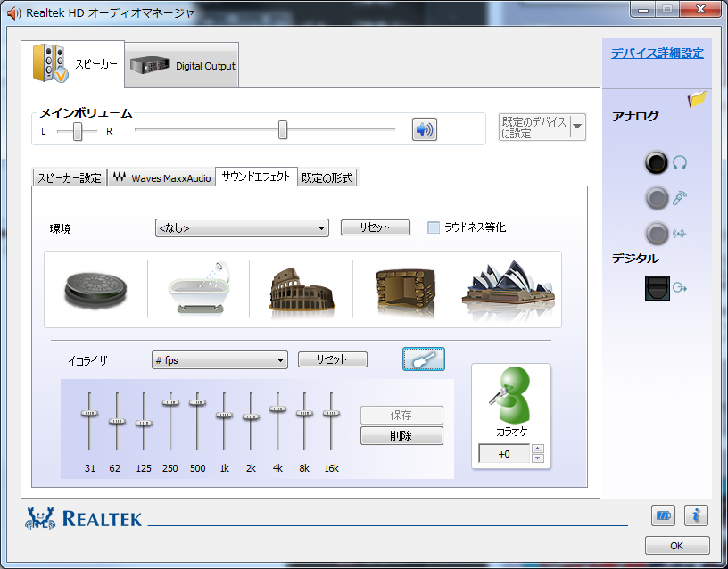Switch to the Digital Output tab
The height and width of the screenshot is (569, 728).
pos(182,66)
